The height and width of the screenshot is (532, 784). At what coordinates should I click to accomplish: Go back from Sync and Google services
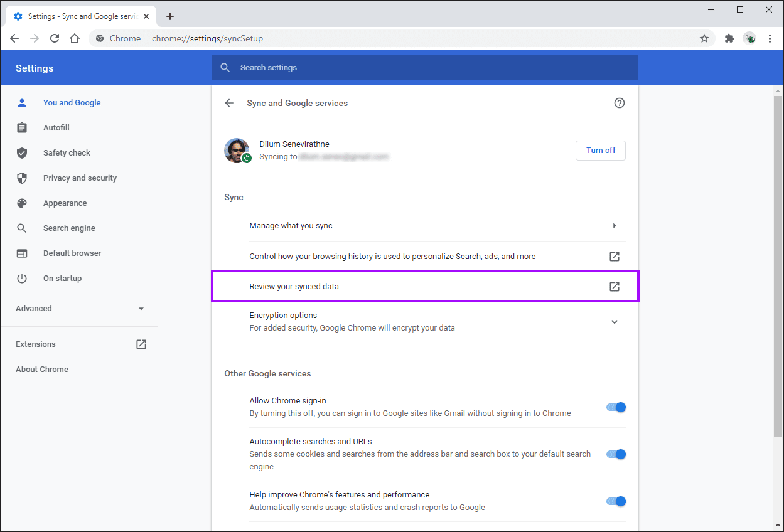(229, 103)
